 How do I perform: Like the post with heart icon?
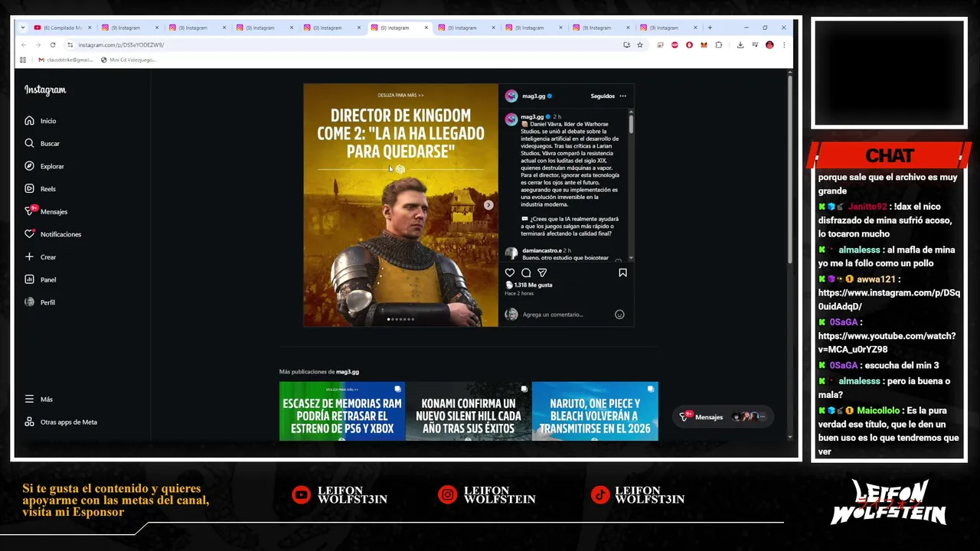(510, 272)
